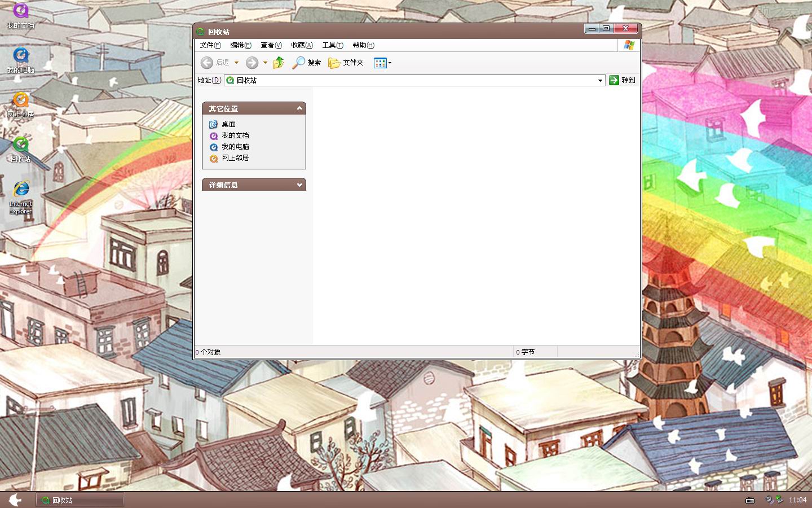Click the 转到 Go button
812x508 pixels.
click(x=623, y=80)
